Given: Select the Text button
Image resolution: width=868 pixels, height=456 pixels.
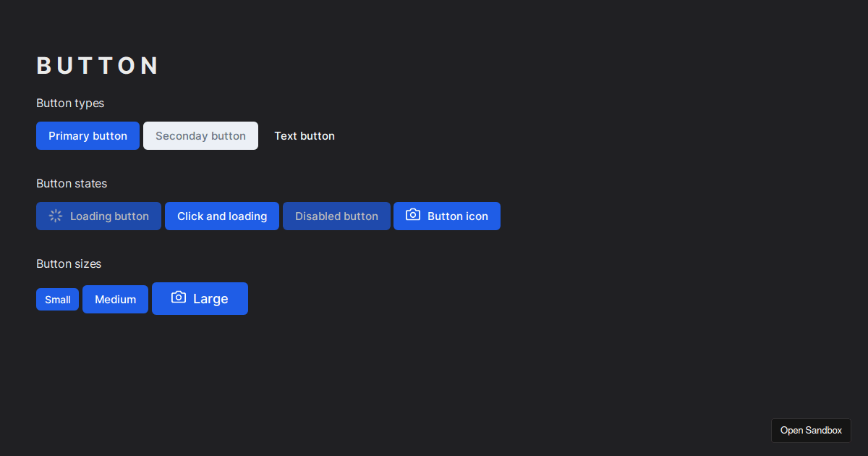Looking at the screenshot, I should coord(305,136).
